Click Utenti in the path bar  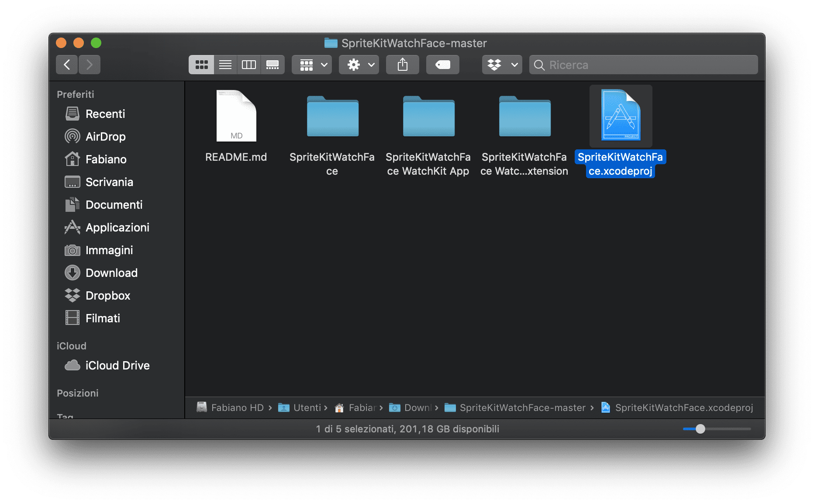[307, 407]
